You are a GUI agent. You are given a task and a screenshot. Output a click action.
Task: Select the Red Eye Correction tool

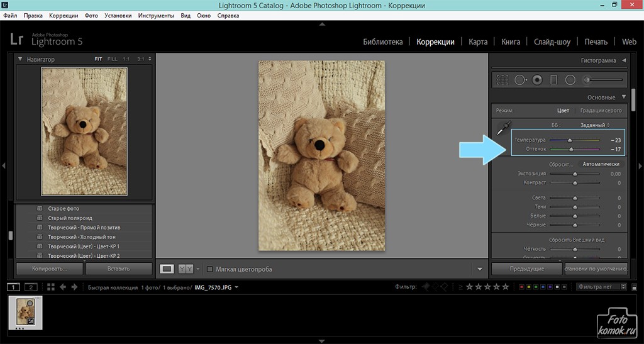537,80
